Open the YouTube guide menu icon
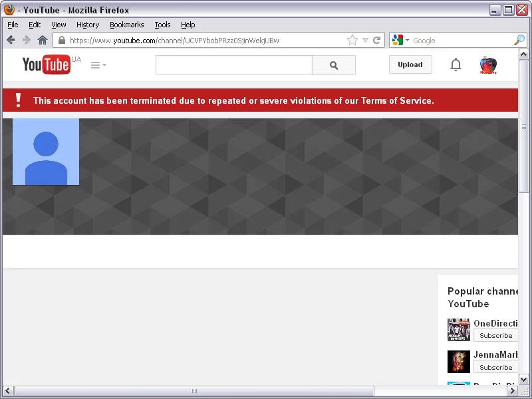532x399 pixels. pos(98,65)
